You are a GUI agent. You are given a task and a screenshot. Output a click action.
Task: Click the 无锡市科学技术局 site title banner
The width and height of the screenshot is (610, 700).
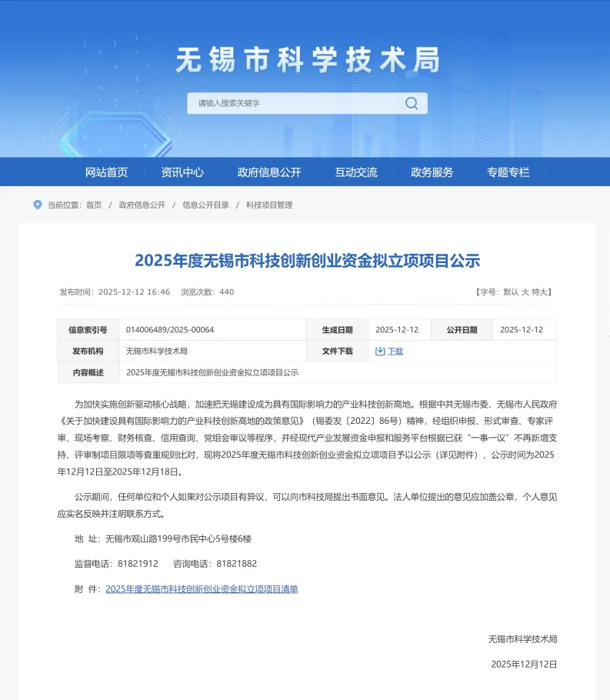pos(307,60)
